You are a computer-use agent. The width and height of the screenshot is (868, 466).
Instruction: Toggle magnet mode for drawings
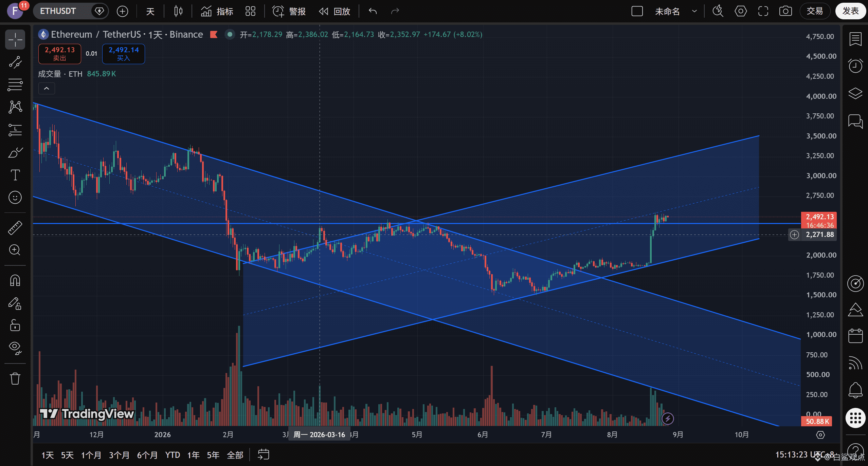coord(15,280)
